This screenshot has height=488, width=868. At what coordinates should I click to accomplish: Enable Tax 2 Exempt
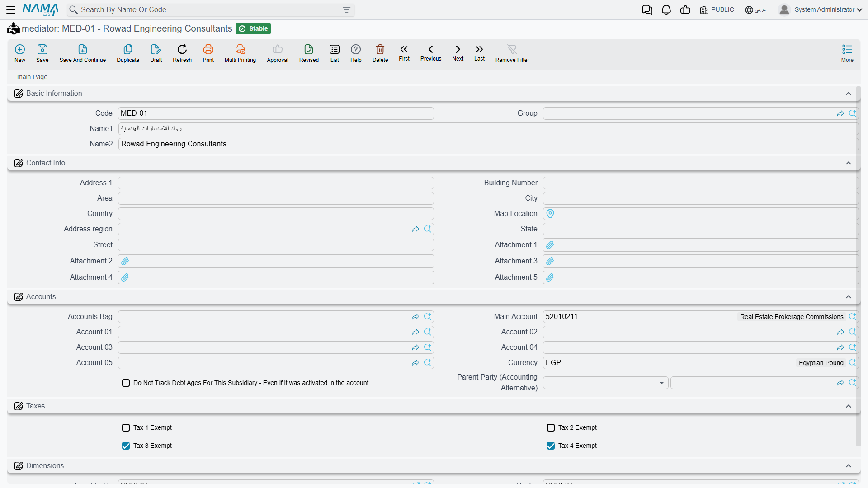551,428
